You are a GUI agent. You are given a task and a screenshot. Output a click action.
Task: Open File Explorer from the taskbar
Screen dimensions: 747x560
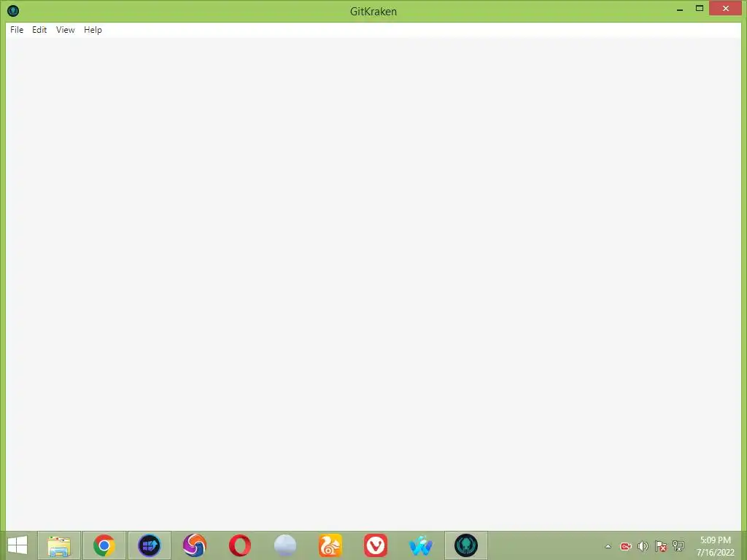59,545
